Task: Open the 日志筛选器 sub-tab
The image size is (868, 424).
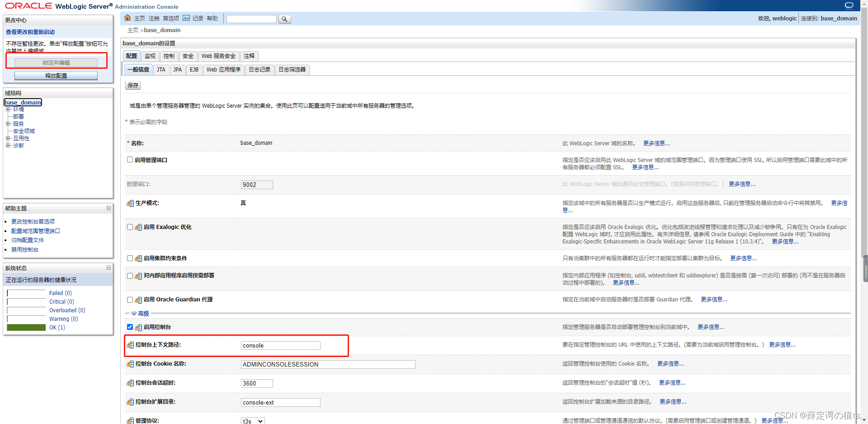Action: [x=292, y=70]
